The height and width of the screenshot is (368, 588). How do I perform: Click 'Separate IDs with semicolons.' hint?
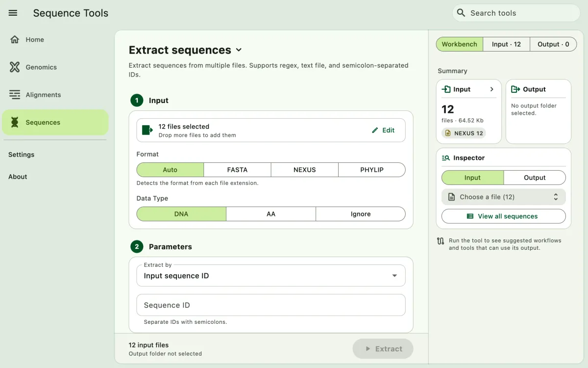185,322
